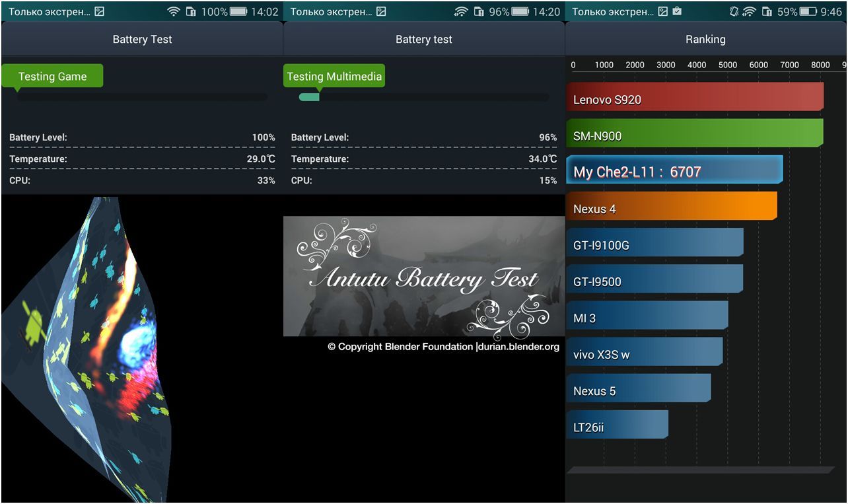Select the Nexus 4 orange ranking bar

(x=671, y=207)
